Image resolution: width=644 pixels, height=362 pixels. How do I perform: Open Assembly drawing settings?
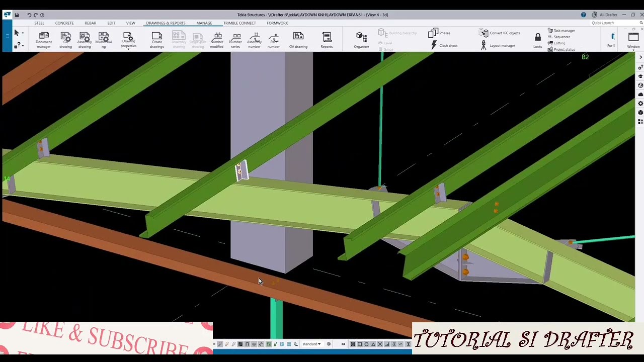click(x=85, y=40)
